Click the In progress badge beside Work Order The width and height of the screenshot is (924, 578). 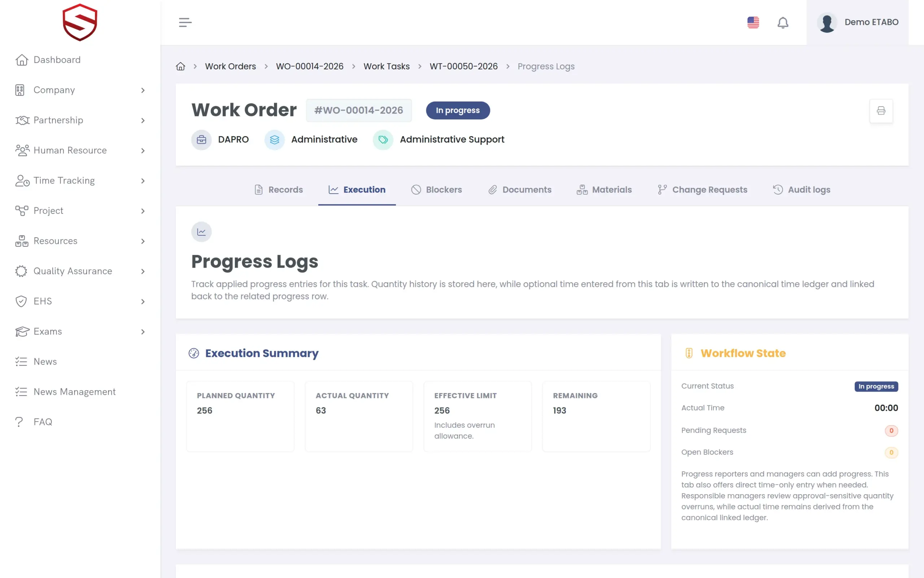458,111
